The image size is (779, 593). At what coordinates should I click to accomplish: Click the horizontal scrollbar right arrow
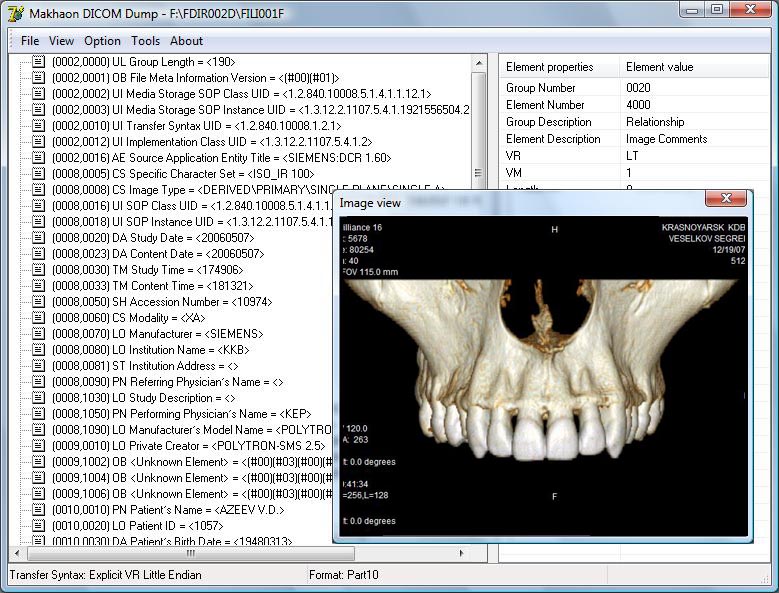point(462,553)
